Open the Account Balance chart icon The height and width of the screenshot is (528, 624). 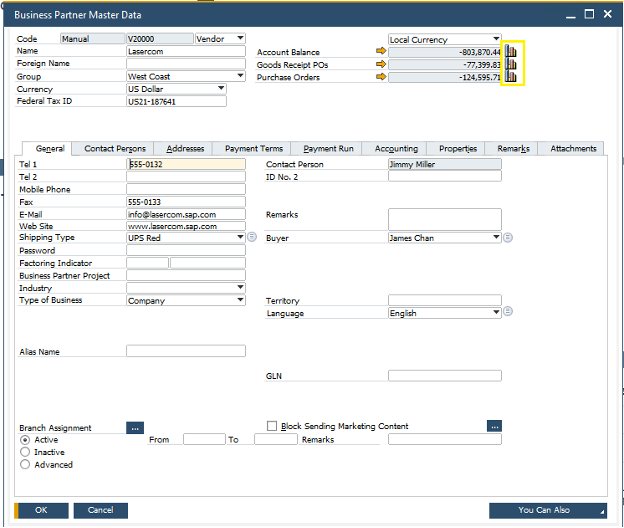coord(511,52)
